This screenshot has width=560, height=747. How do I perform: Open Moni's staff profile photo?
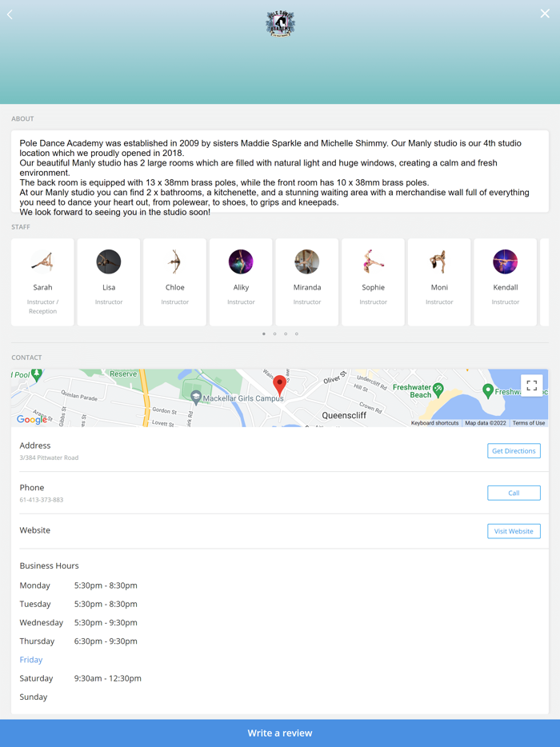439,262
